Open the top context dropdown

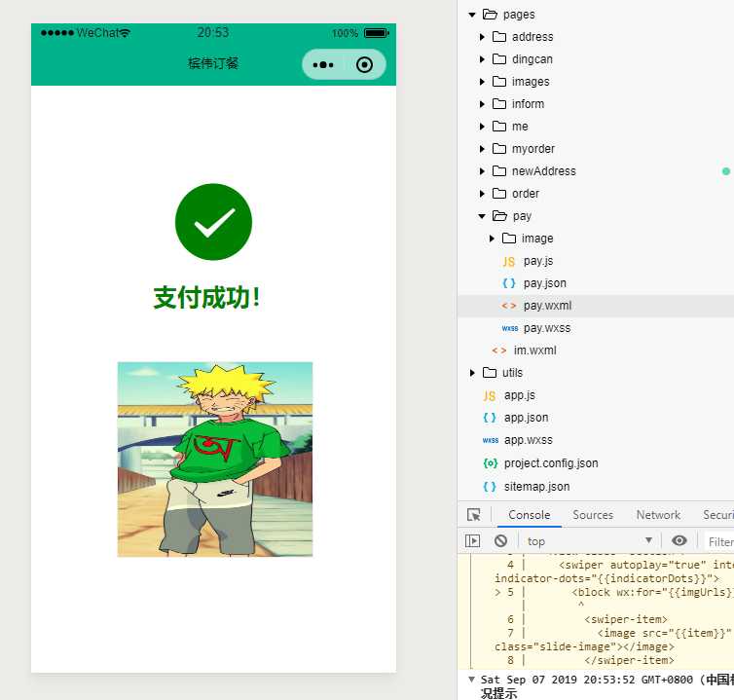click(x=590, y=540)
